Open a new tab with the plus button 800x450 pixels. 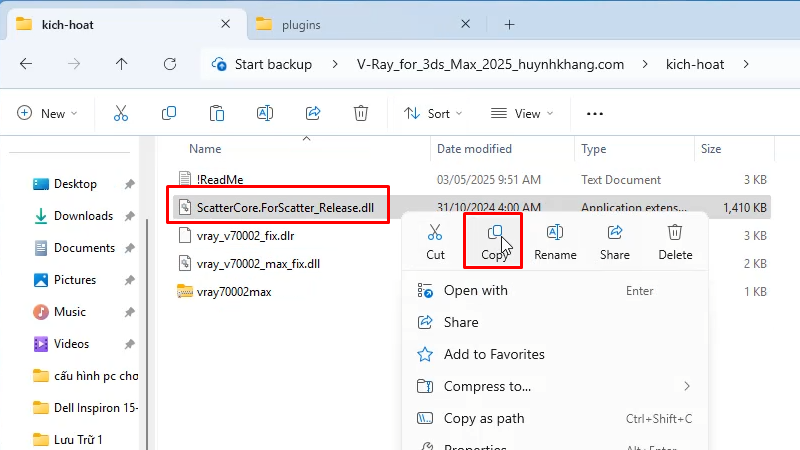coord(509,24)
